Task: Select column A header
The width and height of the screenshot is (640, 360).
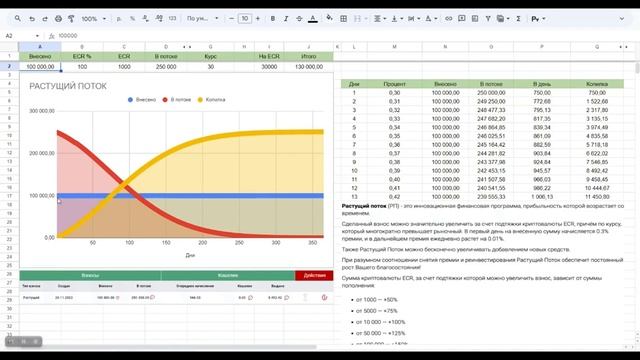Action: click(x=40, y=47)
